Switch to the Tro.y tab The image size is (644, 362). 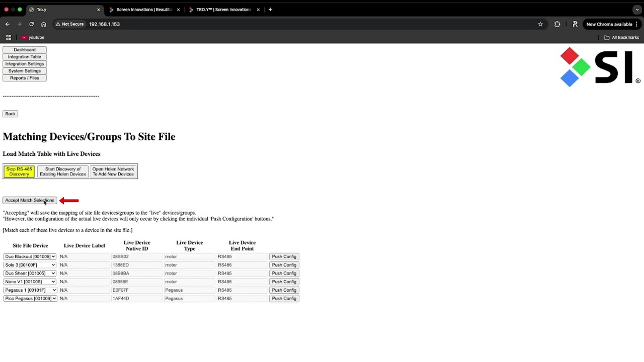64,10
